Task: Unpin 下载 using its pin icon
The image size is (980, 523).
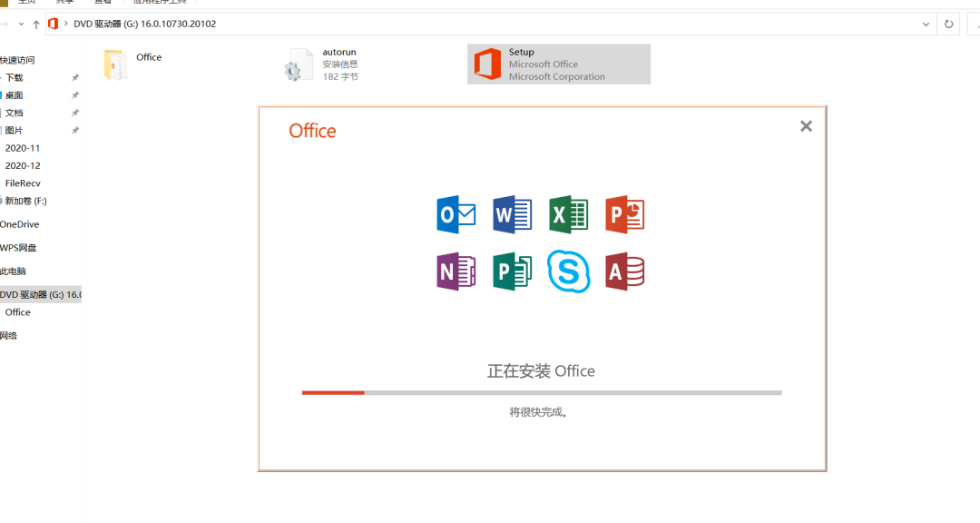Action: tap(75, 77)
